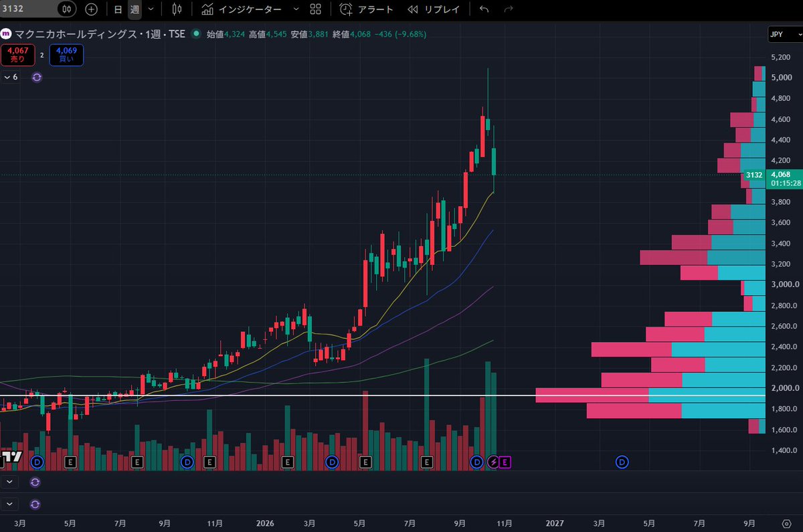Click the refresh icon in upper collapsed pane
The image size is (803, 532).
click(x=35, y=482)
